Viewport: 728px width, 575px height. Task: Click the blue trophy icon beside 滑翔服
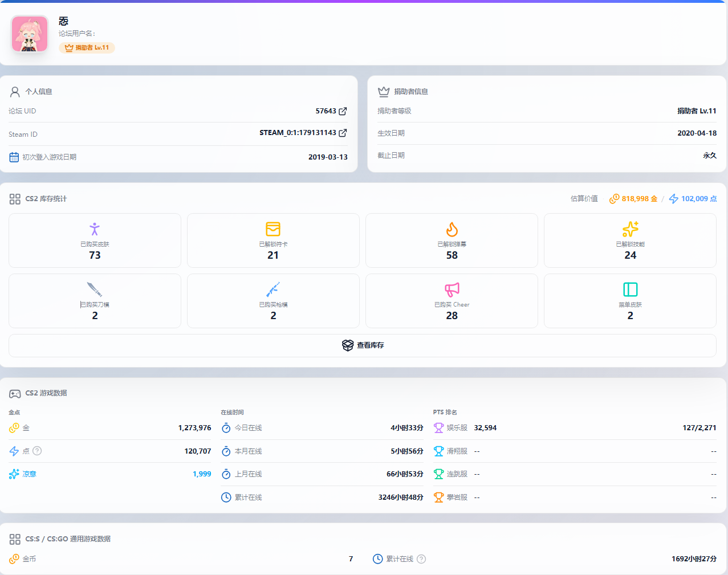coord(438,451)
